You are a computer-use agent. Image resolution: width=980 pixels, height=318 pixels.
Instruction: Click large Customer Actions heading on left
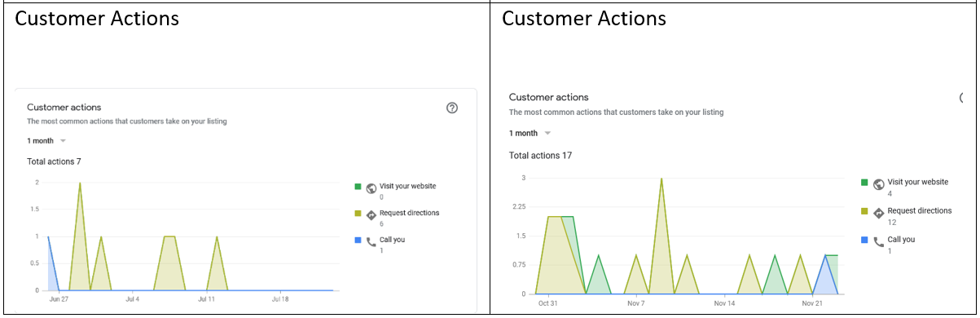coord(97,18)
